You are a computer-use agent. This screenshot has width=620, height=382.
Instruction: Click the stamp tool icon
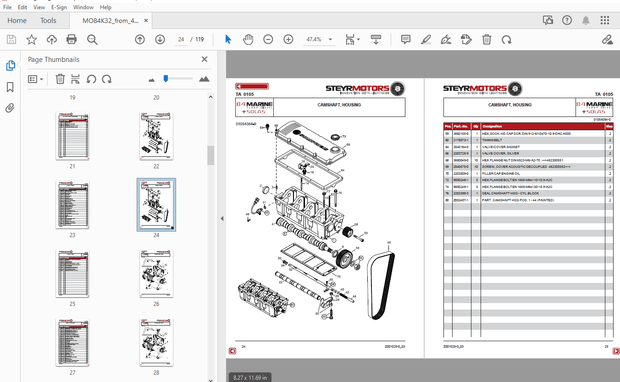click(x=466, y=40)
